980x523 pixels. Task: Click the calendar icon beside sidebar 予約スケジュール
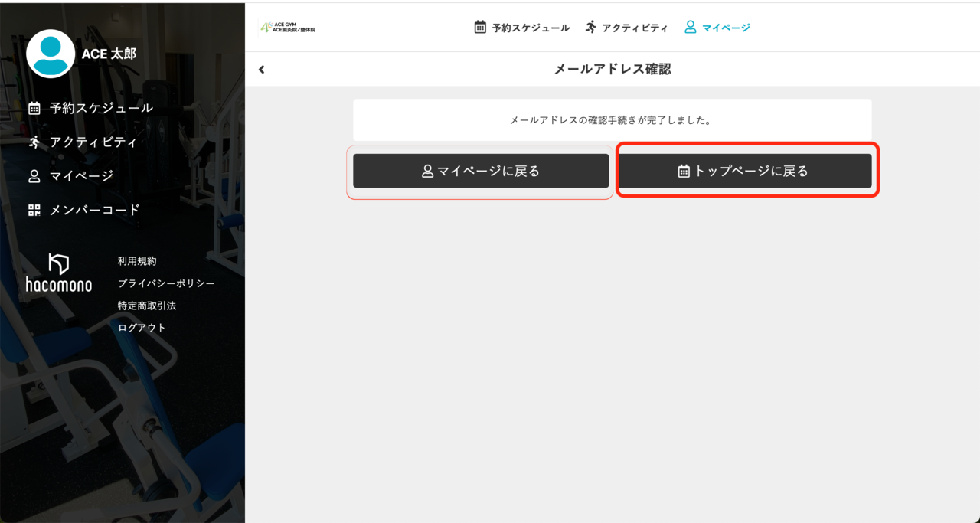(x=34, y=108)
